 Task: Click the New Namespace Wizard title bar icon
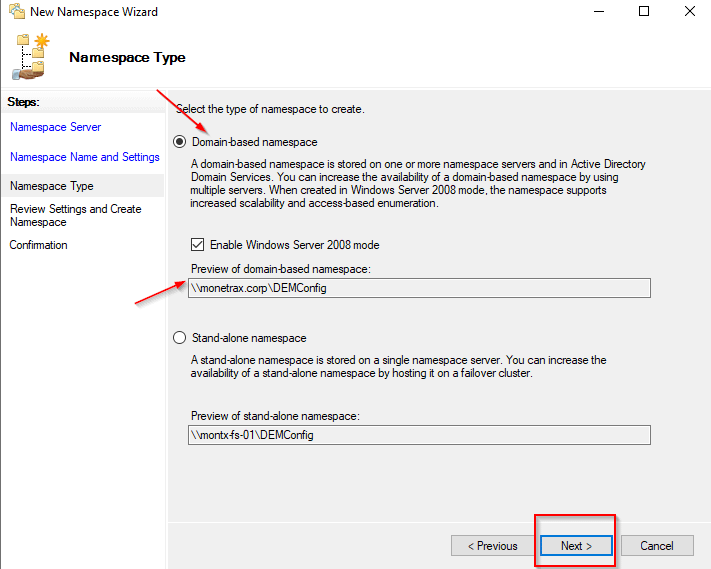point(15,12)
